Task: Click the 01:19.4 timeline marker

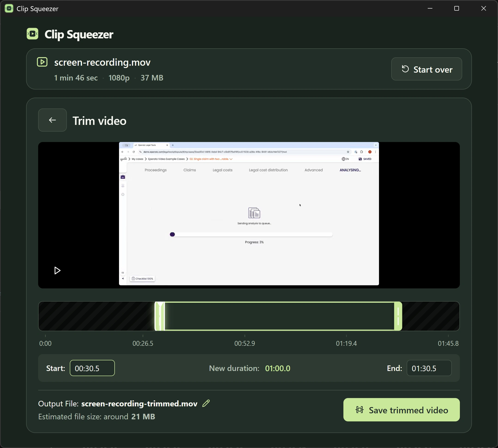Action: (x=346, y=343)
